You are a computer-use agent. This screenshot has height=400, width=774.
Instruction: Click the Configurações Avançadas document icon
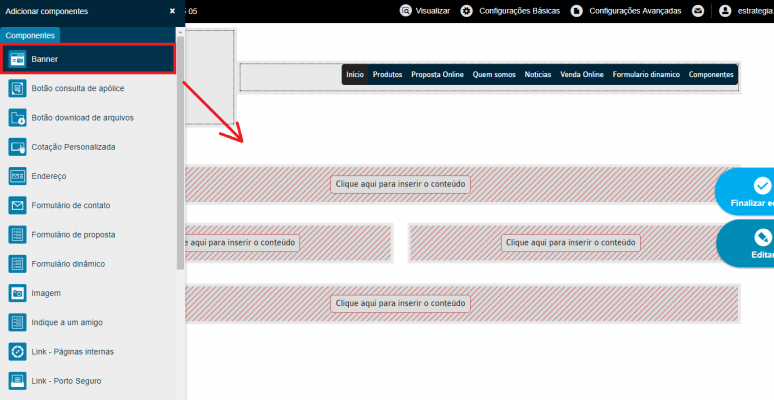577,11
